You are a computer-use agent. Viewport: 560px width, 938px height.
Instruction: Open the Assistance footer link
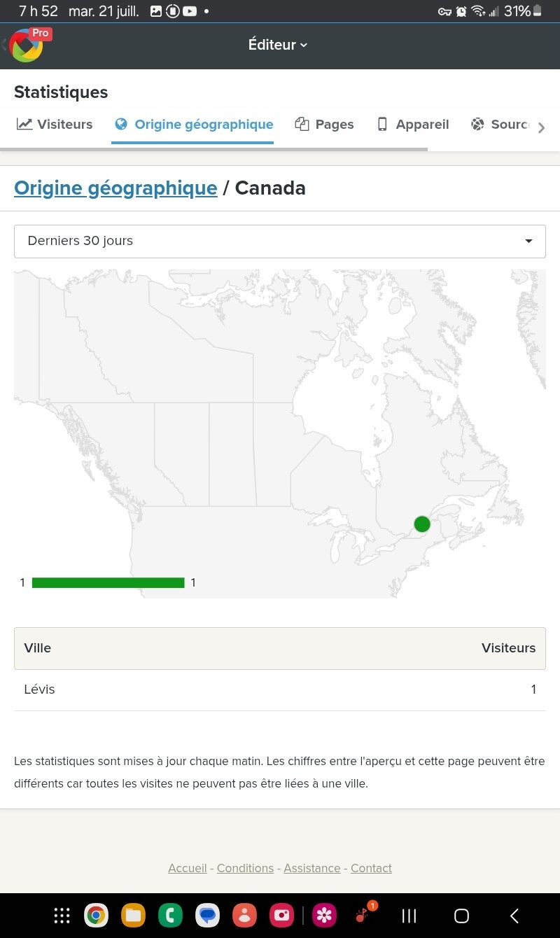[311, 868]
